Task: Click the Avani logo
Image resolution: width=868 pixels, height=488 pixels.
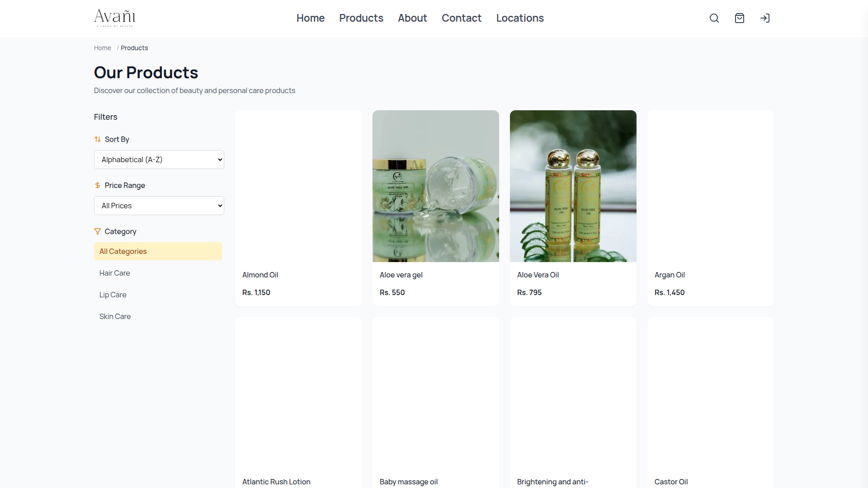Action: (115, 18)
